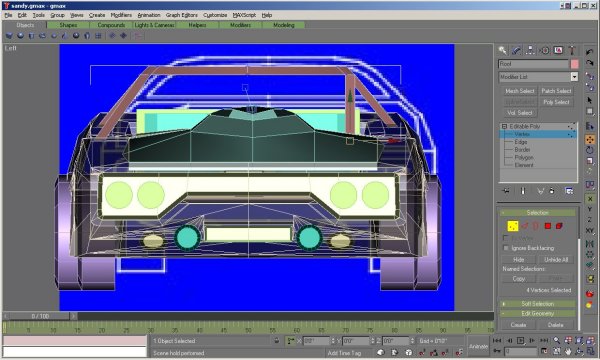Select the Move transform tool
600x360 pixels.
point(590,140)
